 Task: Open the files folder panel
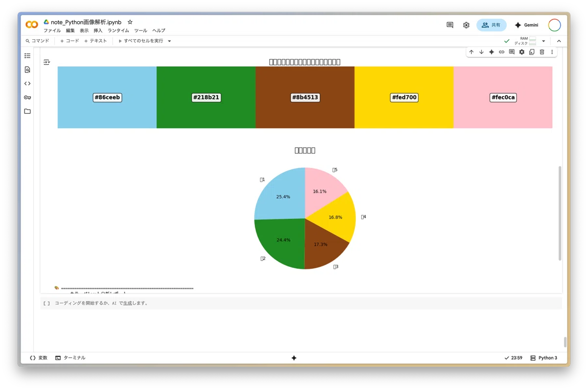click(x=27, y=111)
